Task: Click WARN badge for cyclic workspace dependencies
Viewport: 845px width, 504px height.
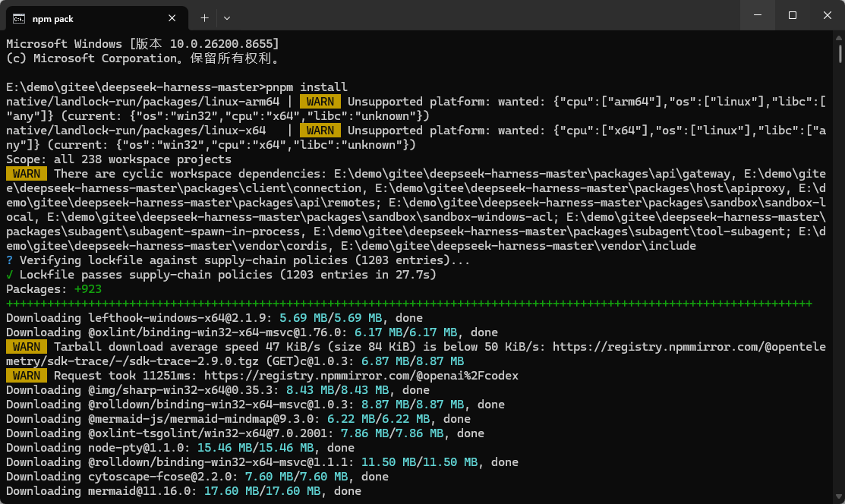Action: pyautogui.click(x=27, y=174)
